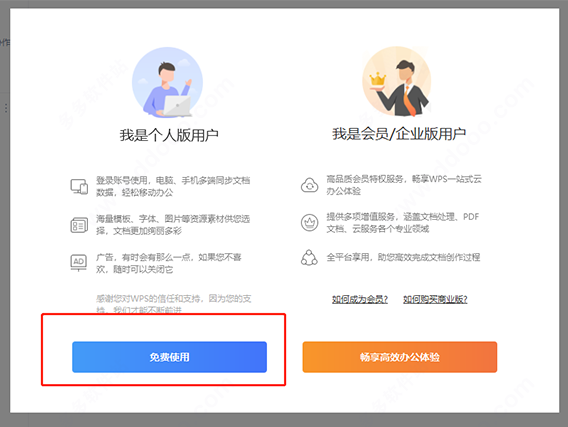This screenshot has width=568, height=427.
Task: Click the circled crown value-added services icon
Action: point(309,222)
